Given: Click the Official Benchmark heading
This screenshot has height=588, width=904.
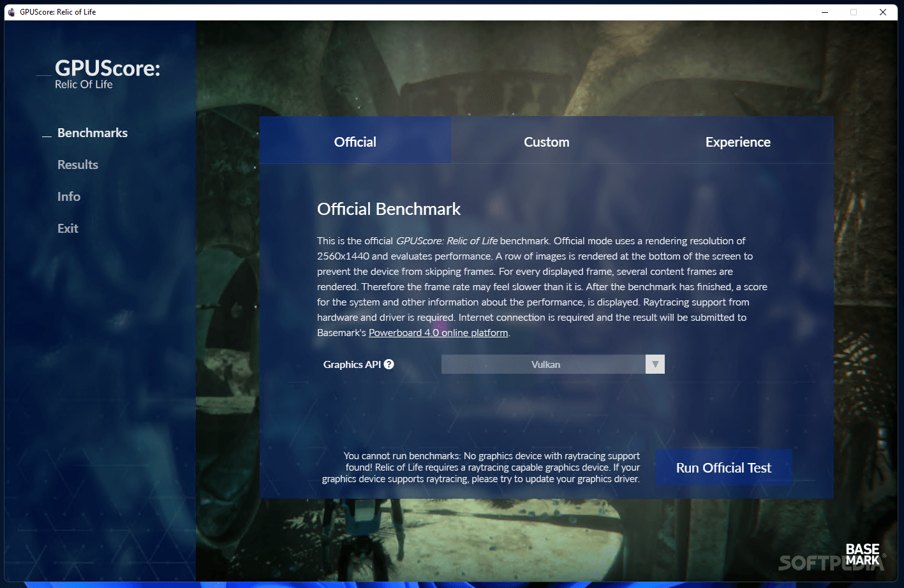Looking at the screenshot, I should [389, 209].
